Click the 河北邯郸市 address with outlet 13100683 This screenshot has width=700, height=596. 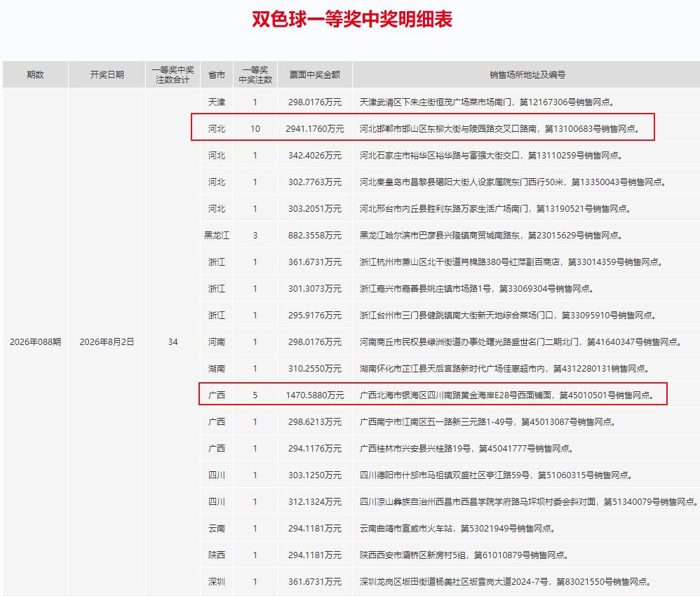click(x=500, y=129)
